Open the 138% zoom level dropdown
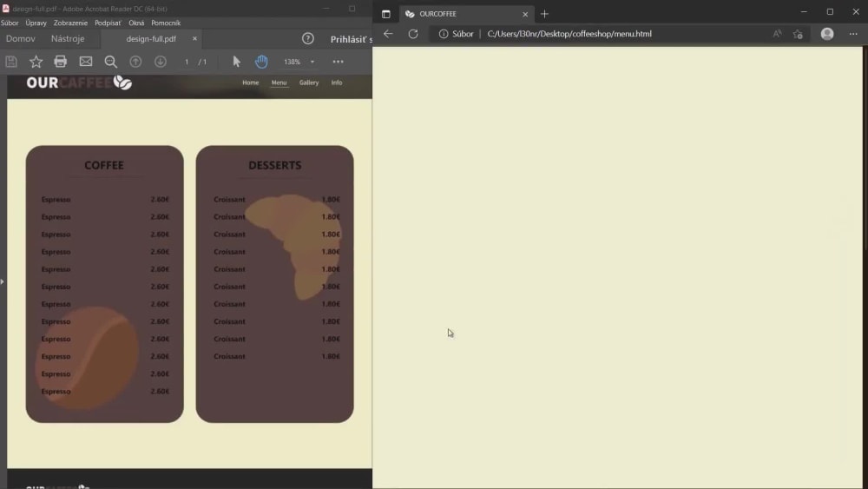Image resolution: width=868 pixels, height=489 pixels. point(312,62)
